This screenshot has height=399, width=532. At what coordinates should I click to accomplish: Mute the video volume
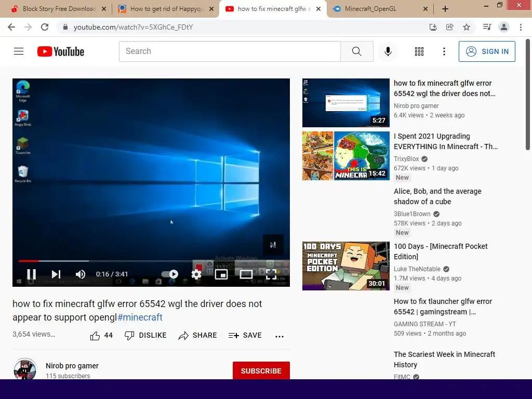coord(81,274)
